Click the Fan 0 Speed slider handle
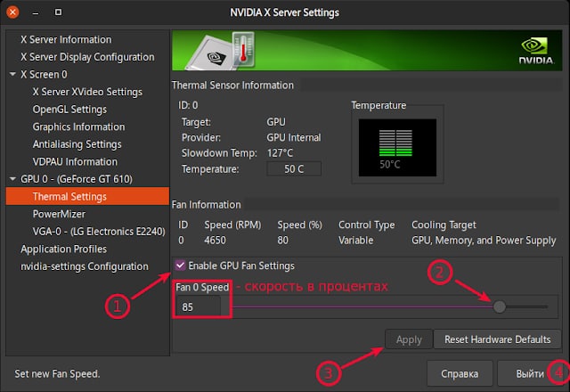 click(500, 306)
